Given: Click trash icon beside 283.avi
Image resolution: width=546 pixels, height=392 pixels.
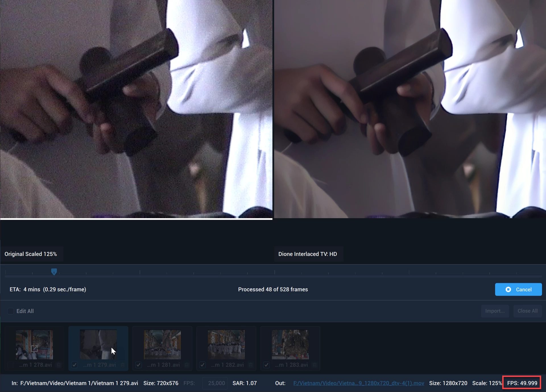Looking at the screenshot, I should (315, 365).
